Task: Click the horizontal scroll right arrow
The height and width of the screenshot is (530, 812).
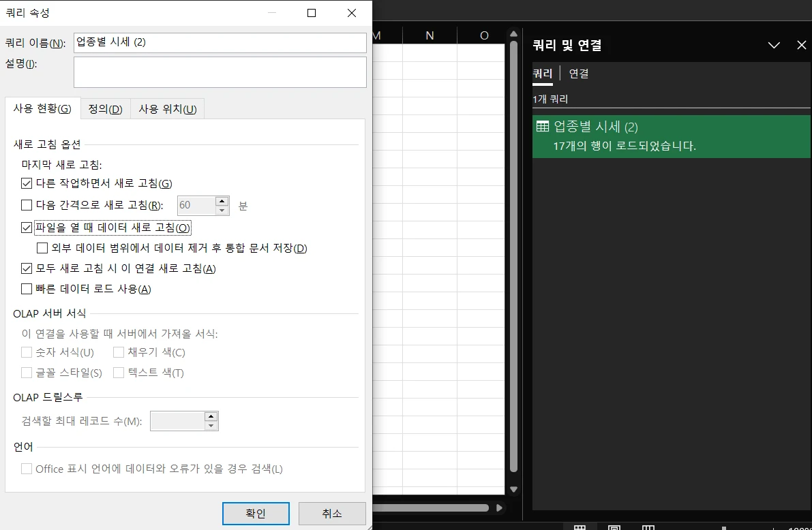Action: click(500, 508)
